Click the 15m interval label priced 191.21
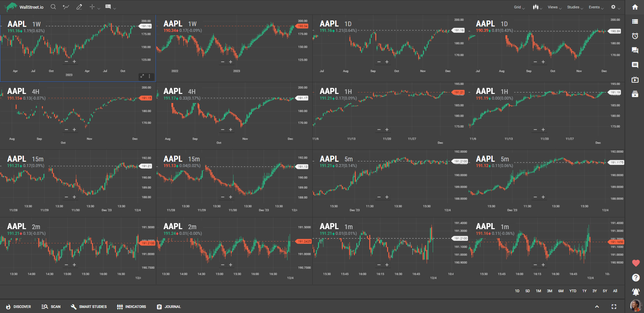The height and width of the screenshot is (313, 644). click(x=38, y=159)
